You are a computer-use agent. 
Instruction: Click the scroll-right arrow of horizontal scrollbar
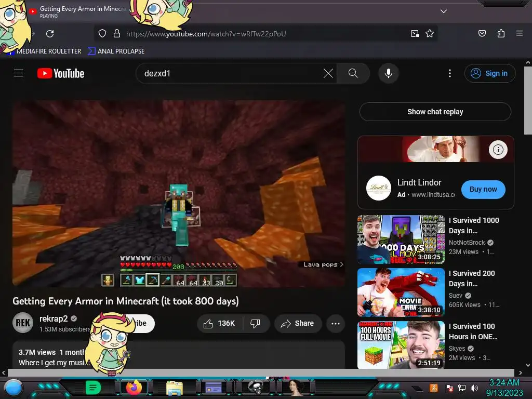(520, 373)
